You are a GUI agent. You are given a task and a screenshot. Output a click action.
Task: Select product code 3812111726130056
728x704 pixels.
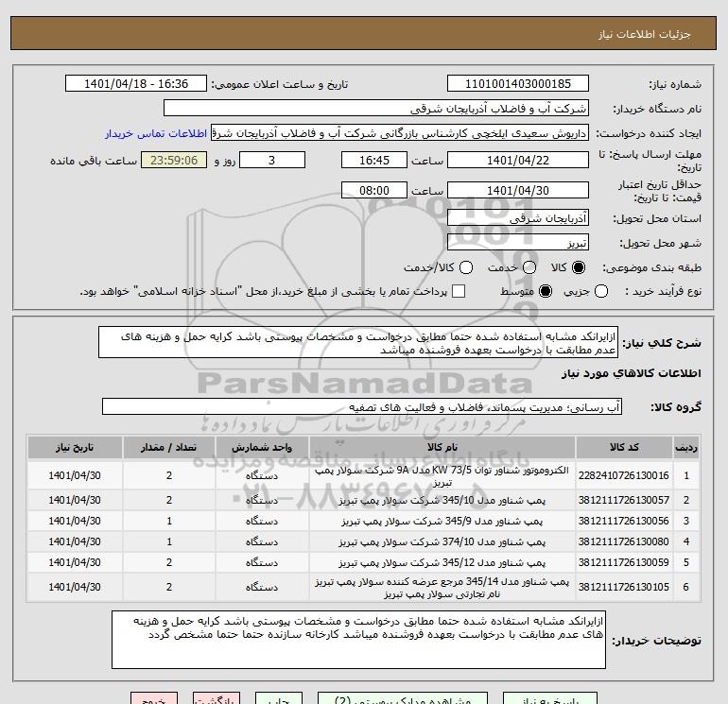(x=624, y=522)
